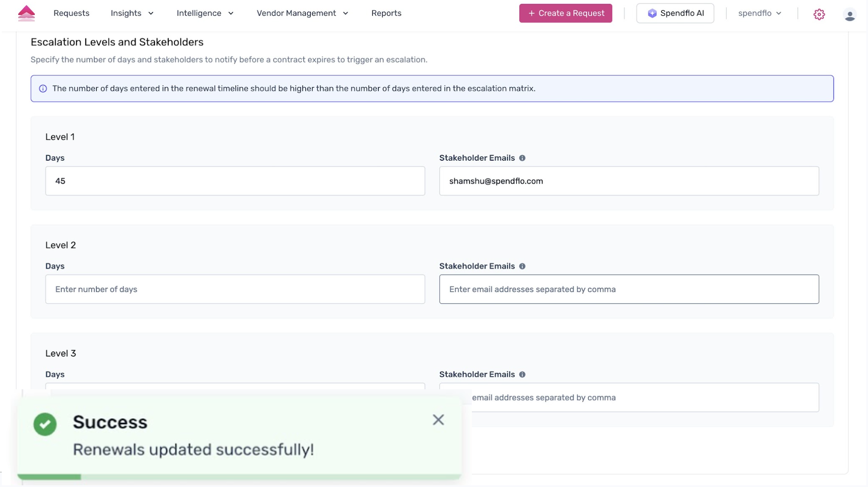The height and width of the screenshot is (487, 868).
Task: Click the toast notification progress bar
Action: point(239,477)
